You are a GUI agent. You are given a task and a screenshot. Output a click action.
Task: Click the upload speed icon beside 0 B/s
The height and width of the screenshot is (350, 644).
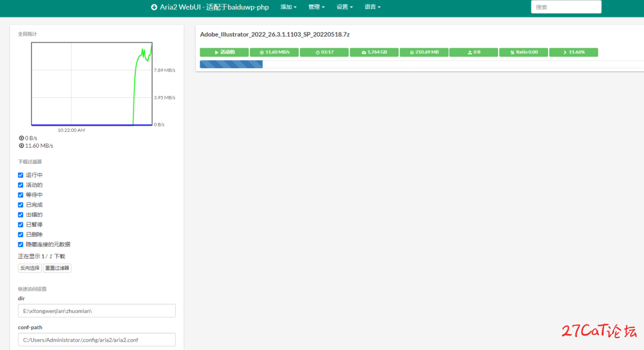[21, 138]
